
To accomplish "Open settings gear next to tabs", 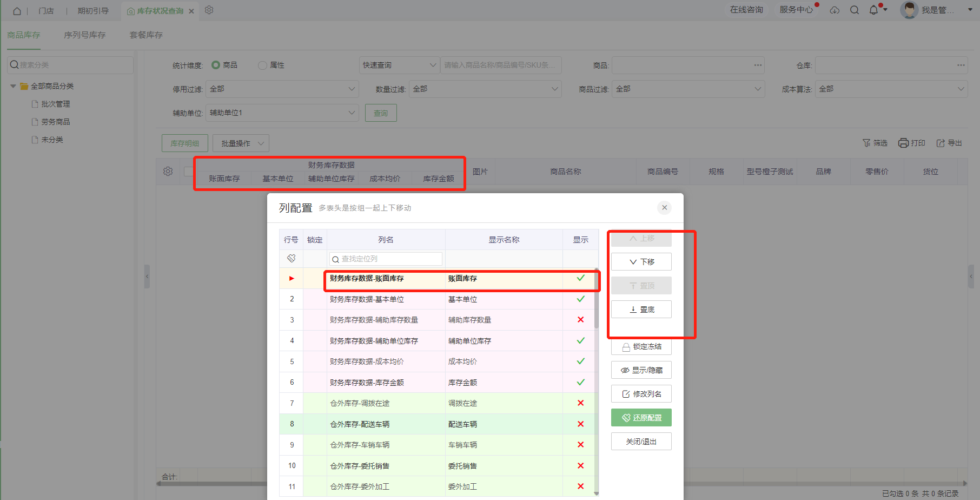I will [209, 10].
